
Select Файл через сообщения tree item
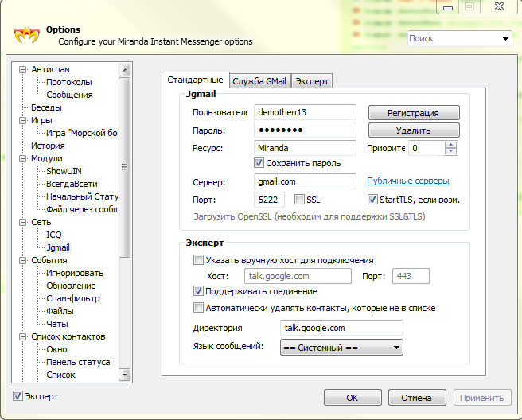coord(82,209)
